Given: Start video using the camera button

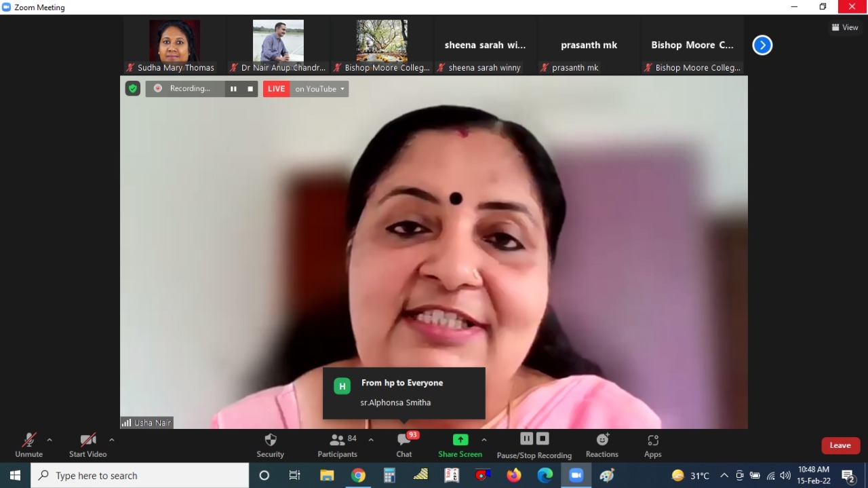Looking at the screenshot, I should tap(87, 445).
